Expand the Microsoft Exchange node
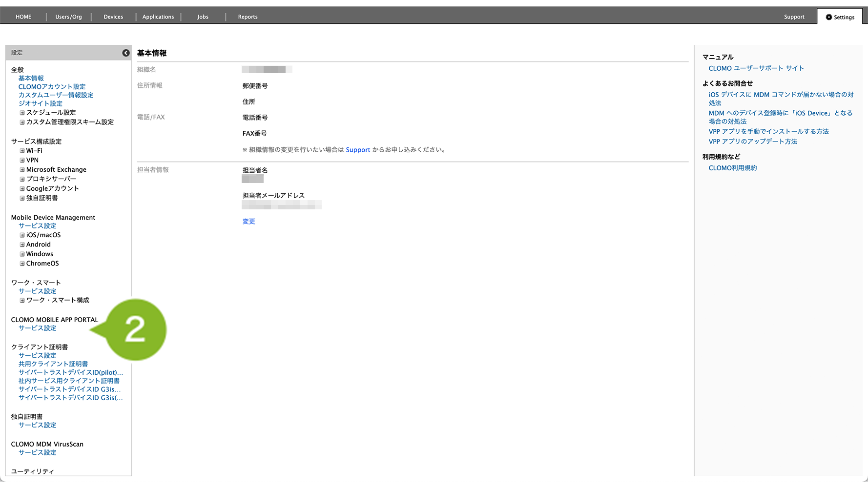868x488 pixels. pyautogui.click(x=22, y=170)
